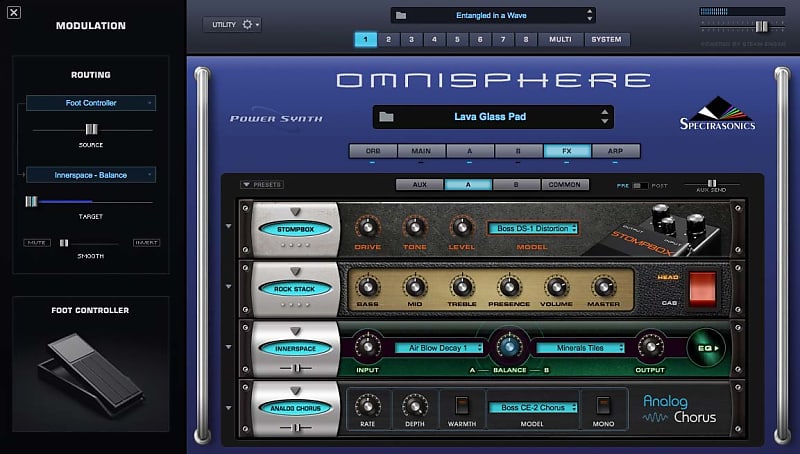The height and width of the screenshot is (454, 800).
Task: Adjust the modulation Target depth slider
Action: [x=31, y=201]
